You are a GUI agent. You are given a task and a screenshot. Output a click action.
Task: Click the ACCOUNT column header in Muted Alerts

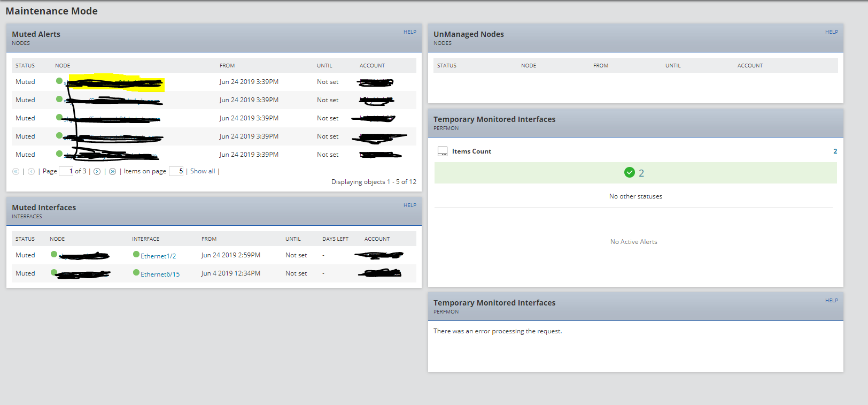point(372,66)
